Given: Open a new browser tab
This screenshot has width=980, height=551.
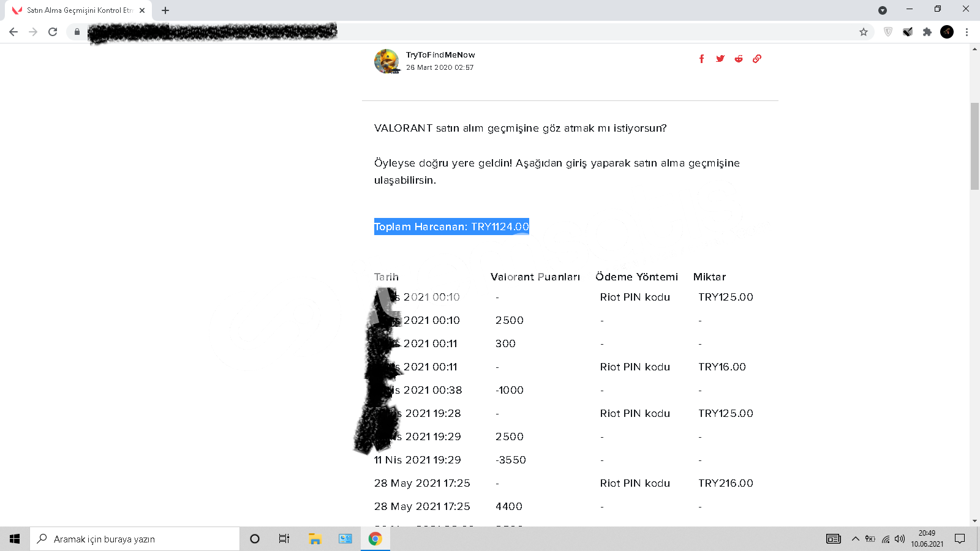Looking at the screenshot, I should tap(165, 10).
